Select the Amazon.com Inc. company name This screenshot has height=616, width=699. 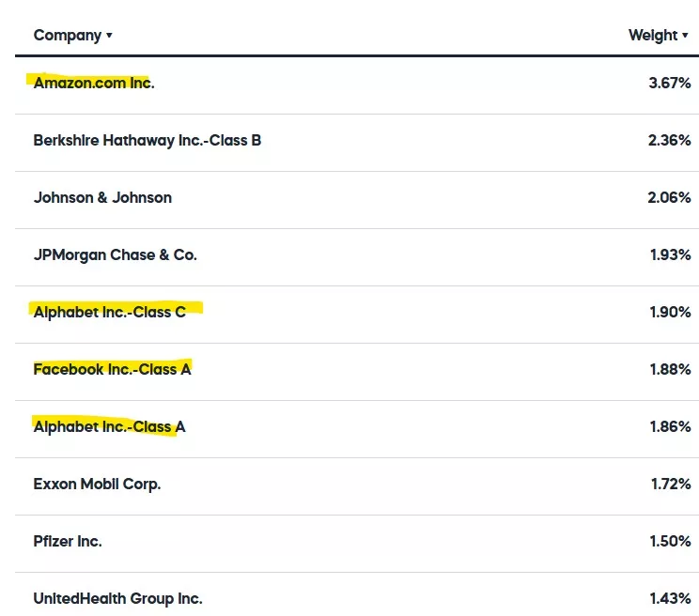click(x=94, y=83)
